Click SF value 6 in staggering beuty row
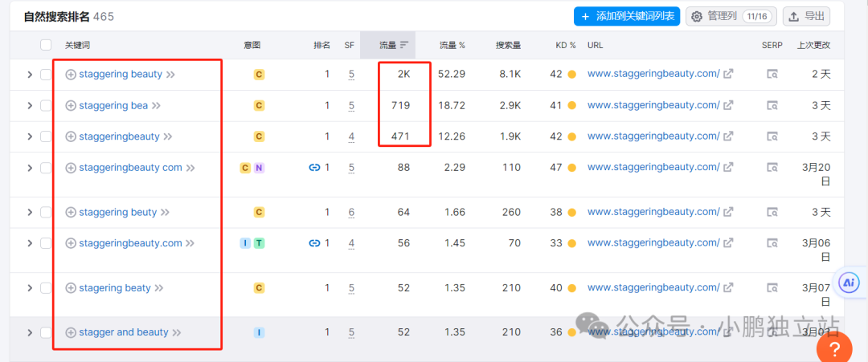 pyautogui.click(x=351, y=212)
